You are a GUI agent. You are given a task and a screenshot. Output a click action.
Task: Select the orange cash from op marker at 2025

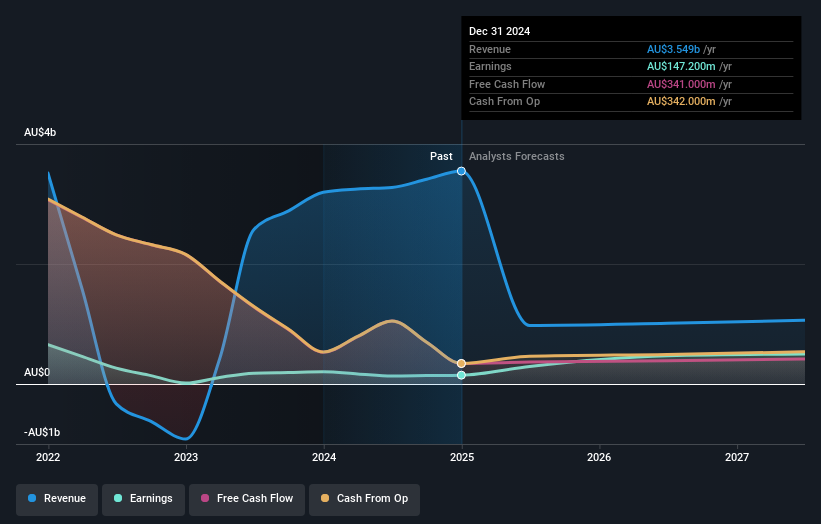(x=461, y=363)
